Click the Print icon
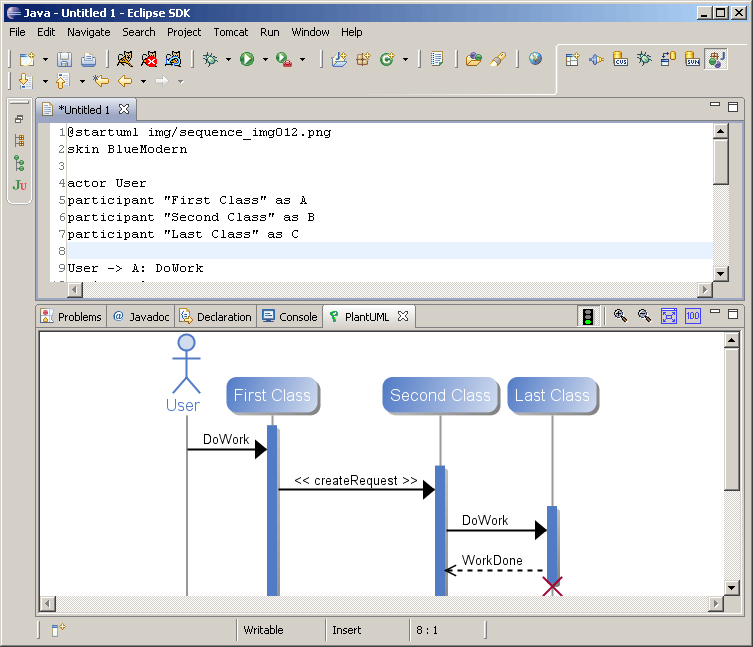753x647 pixels. click(x=88, y=60)
